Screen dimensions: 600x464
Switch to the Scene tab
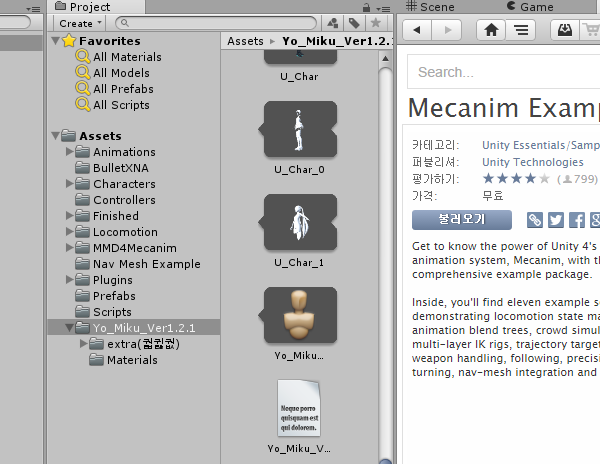point(430,7)
